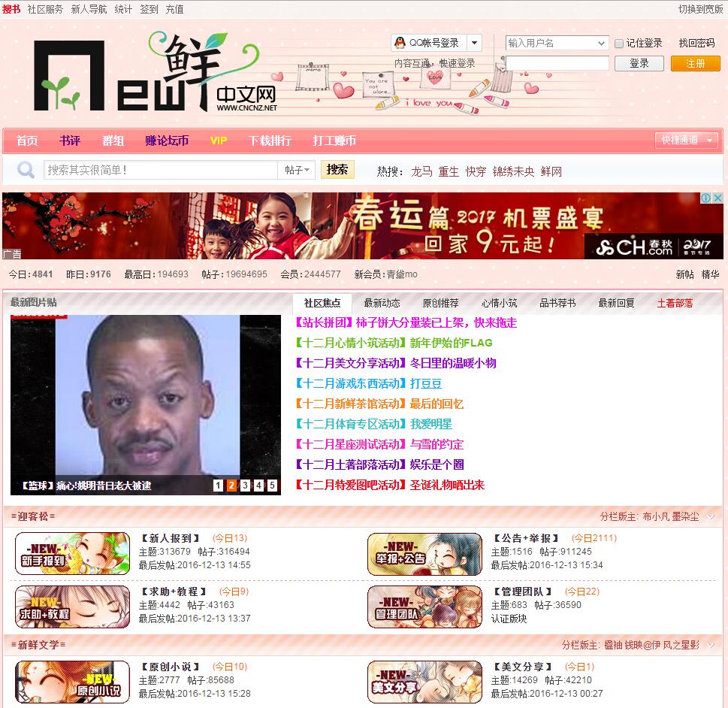
Task: Switch to the 最新回复 tab
Action: (616, 304)
